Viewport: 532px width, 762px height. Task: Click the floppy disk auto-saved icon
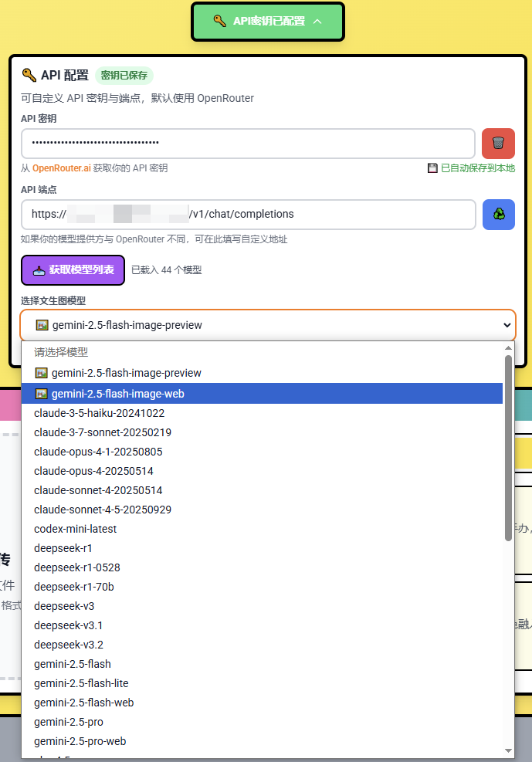pos(432,168)
